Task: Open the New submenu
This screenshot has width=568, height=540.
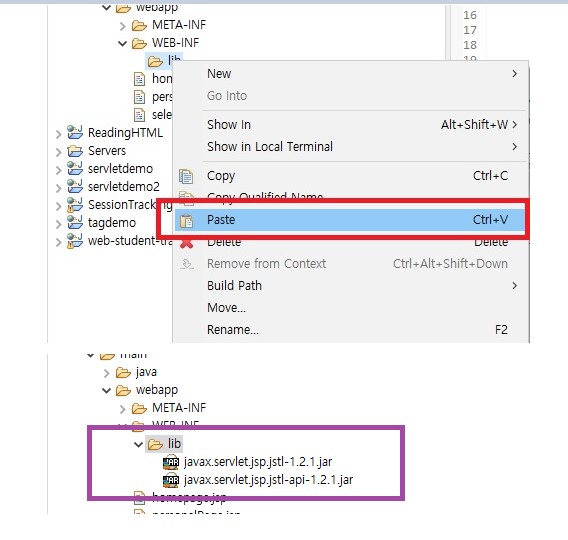Action: (350, 74)
